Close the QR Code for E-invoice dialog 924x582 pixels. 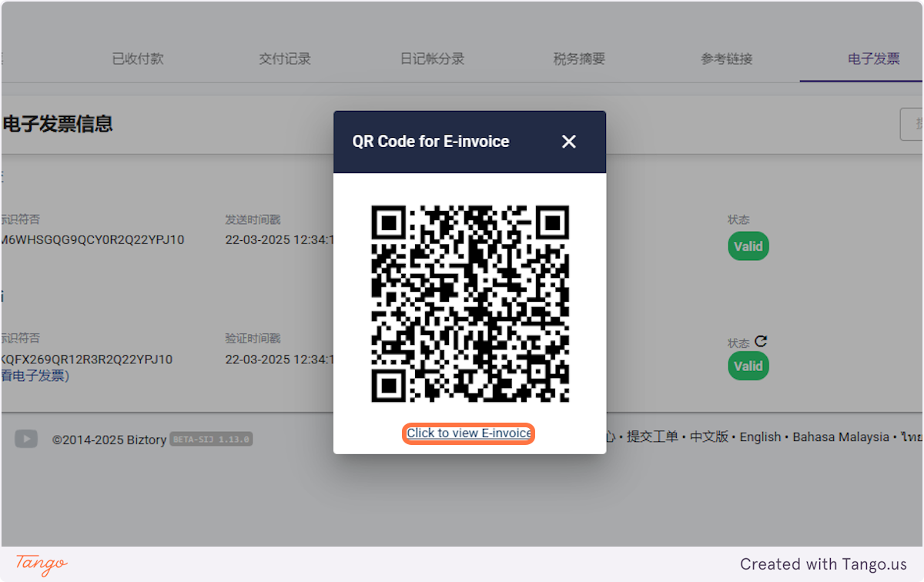569,142
